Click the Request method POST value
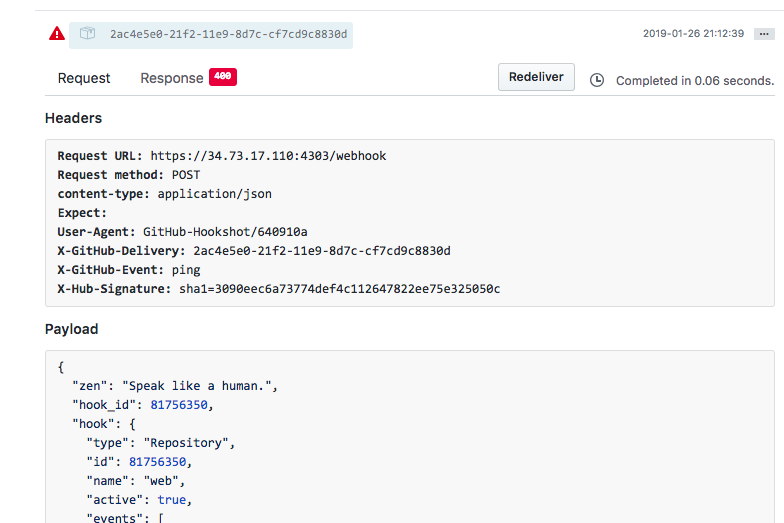The width and height of the screenshot is (784, 523). 186,175
